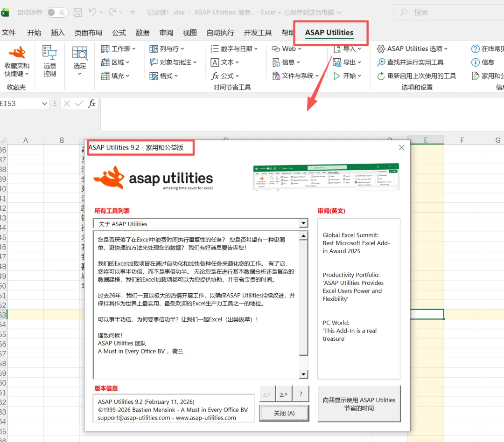This screenshot has height=442, width=504.
Task: Click the Save disk icon in title bar
Action: 77,12
